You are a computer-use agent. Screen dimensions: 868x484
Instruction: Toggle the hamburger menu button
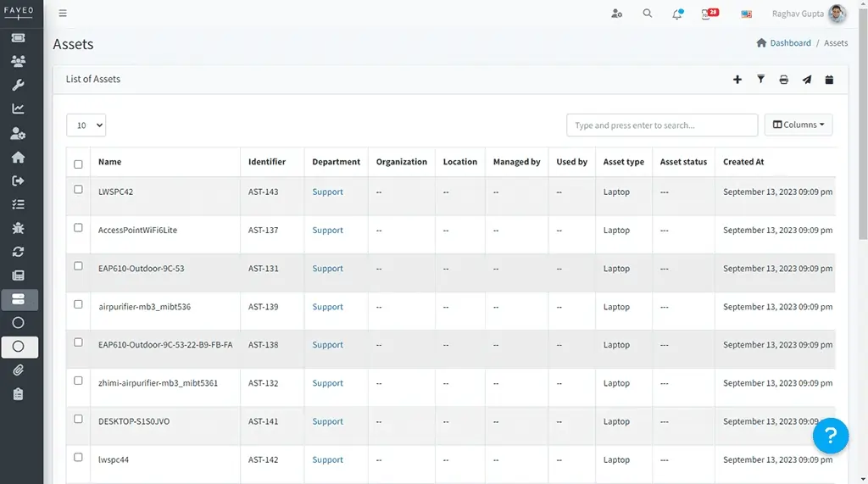(x=63, y=14)
